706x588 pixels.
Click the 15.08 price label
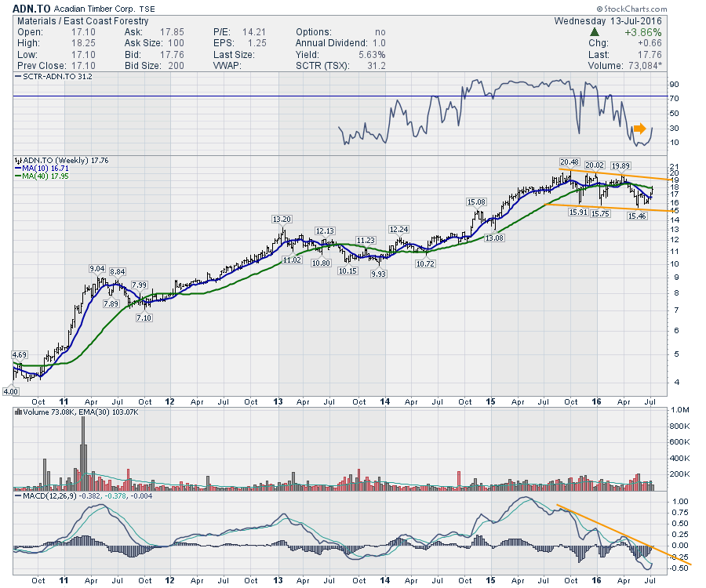[476, 202]
